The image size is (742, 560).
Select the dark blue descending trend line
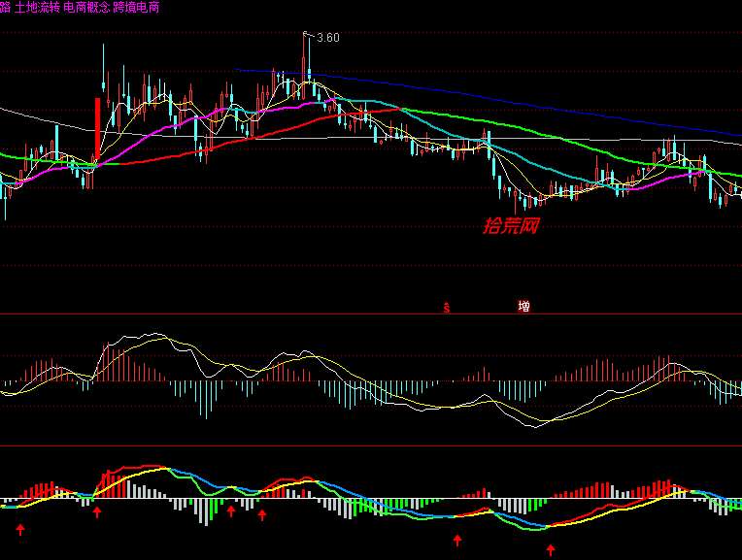coord(488,100)
